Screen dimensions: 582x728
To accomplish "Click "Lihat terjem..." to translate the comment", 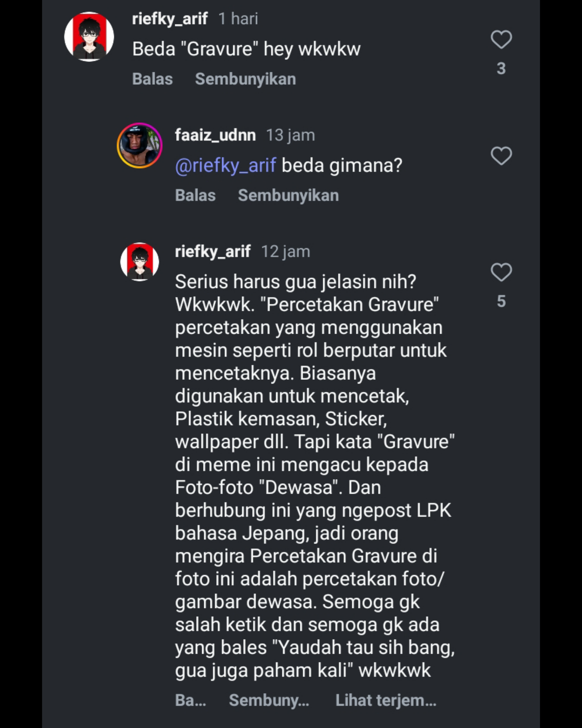I will (x=386, y=700).
